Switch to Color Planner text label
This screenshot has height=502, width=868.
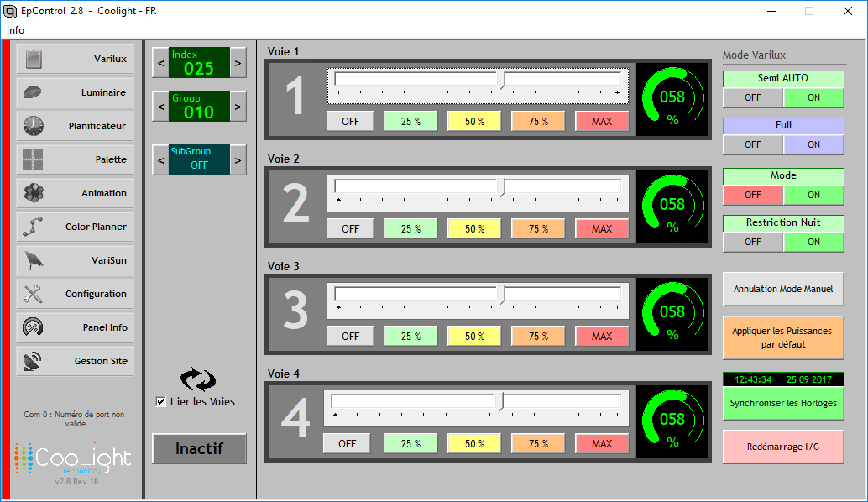point(96,227)
